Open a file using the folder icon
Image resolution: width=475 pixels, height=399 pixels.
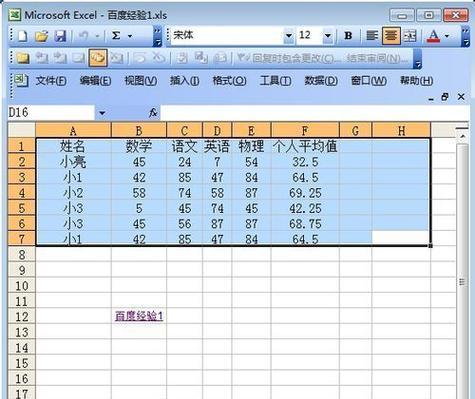pyautogui.click(x=41, y=35)
